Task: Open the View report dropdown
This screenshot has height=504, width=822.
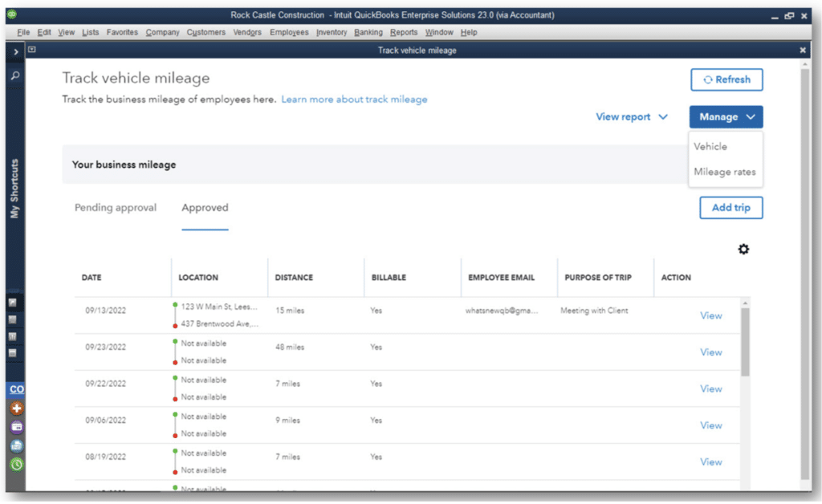Action: point(631,117)
